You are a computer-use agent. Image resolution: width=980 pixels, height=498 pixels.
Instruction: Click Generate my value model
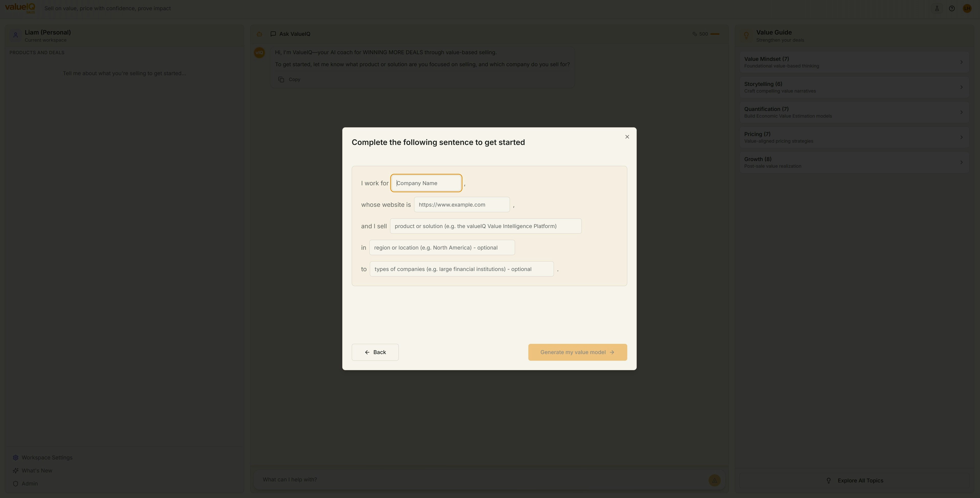[577, 352]
